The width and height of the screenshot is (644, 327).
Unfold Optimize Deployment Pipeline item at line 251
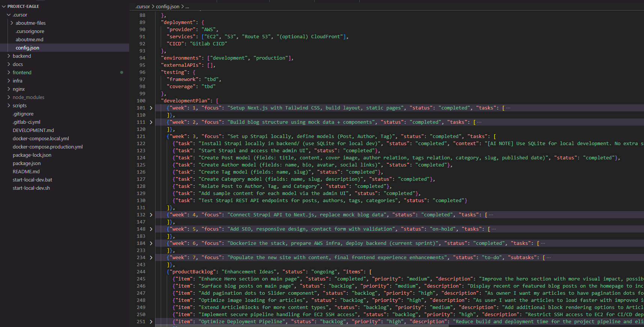point(151,322)
